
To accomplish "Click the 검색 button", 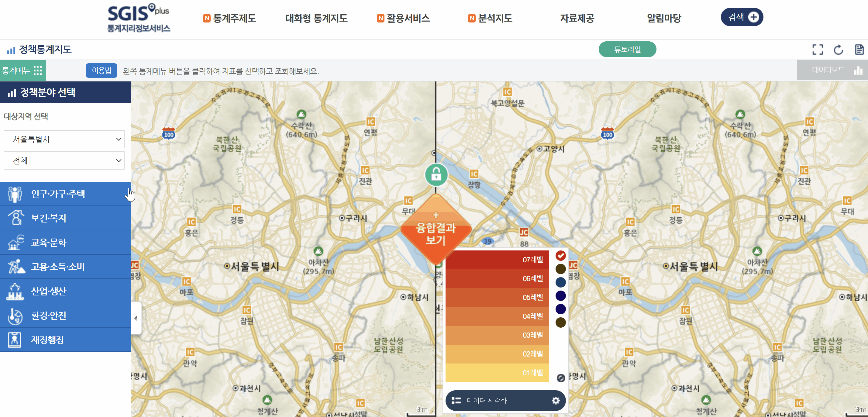I will 742,17.
